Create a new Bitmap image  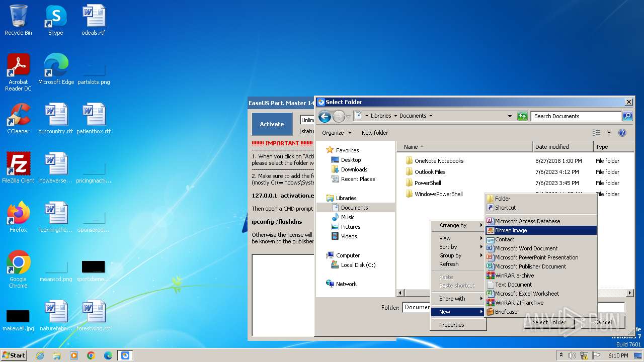pyautogui.click(x=541, y=230)
